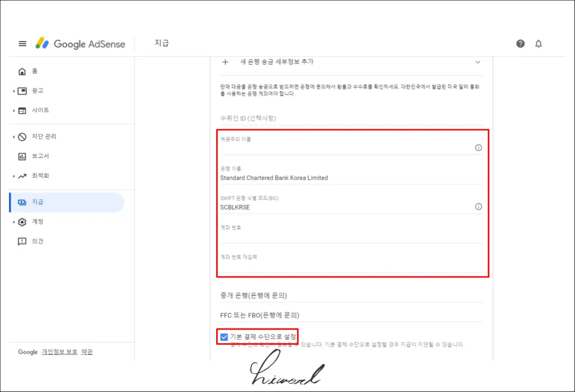Open the 개인정보 보호 link
Viewport: 575px width, 392px height.
(59, 352)
